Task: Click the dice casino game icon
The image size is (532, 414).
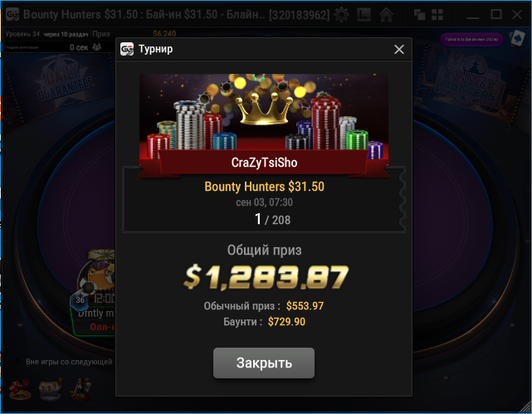Action: click(x=20, y=389)
